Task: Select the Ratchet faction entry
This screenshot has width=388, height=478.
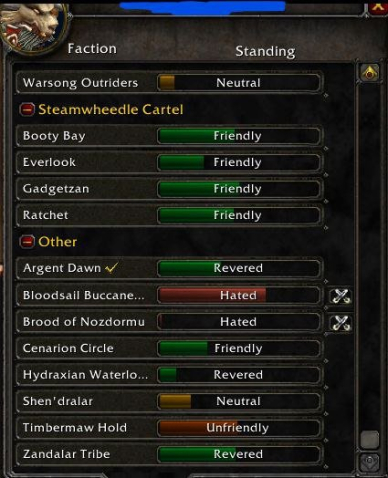Action: point(169,215)
